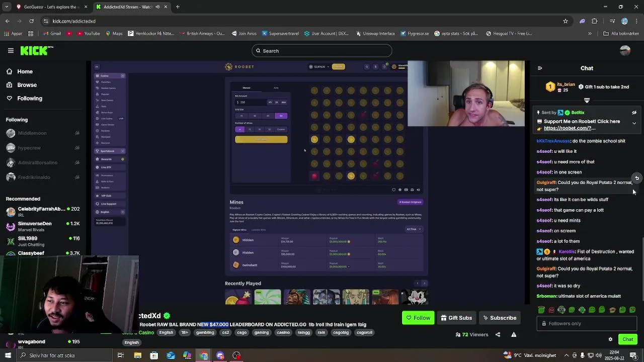Open recommended channel CelebrityFarrahAb
This screenshot has height=362, width=644.
pos(43,212)
